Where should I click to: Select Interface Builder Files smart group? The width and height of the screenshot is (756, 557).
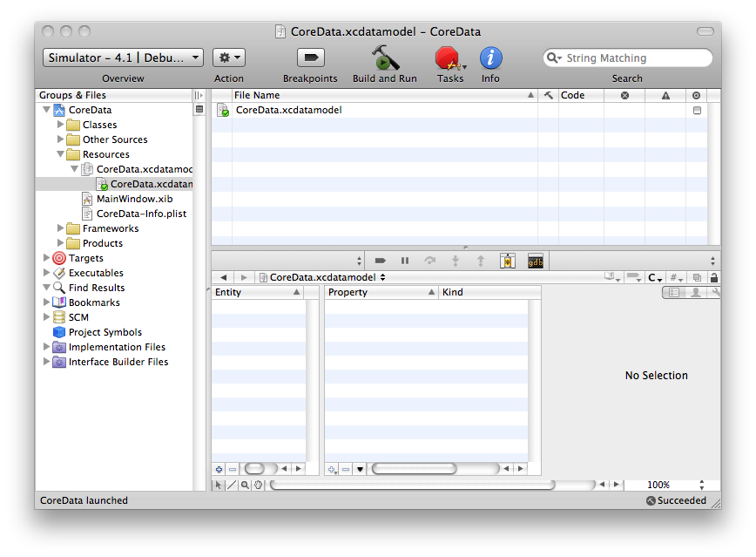pos(118,362)
